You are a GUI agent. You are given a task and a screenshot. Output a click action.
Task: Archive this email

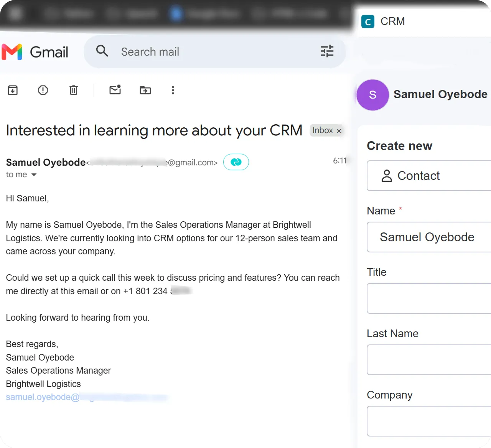tap(13, 90)
